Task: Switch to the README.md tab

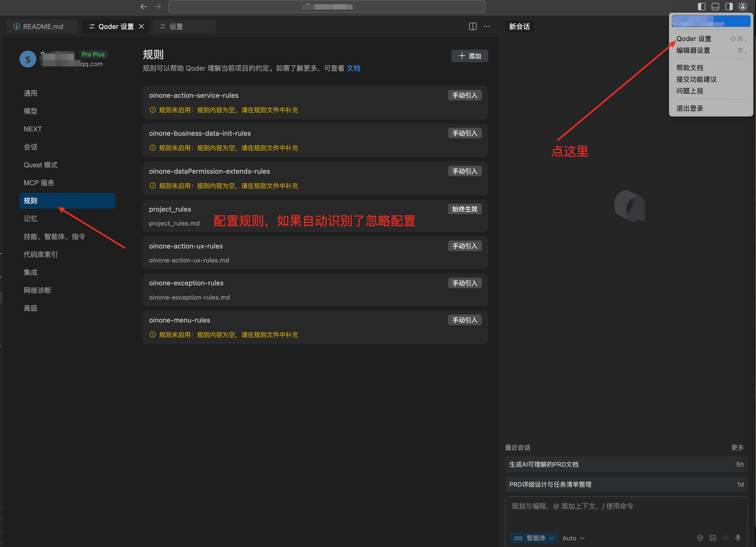Action: tap(42, 26)
